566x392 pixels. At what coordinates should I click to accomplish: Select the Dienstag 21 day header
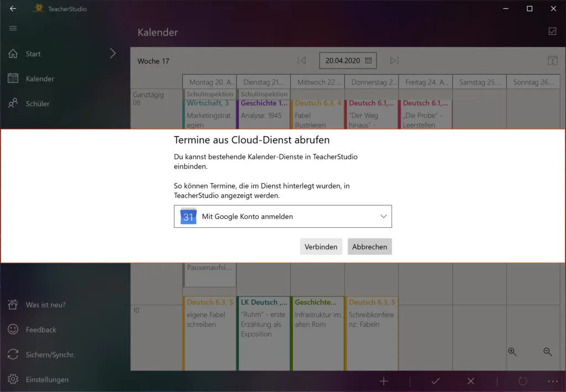pyautogui.click(x=264, y=82)
